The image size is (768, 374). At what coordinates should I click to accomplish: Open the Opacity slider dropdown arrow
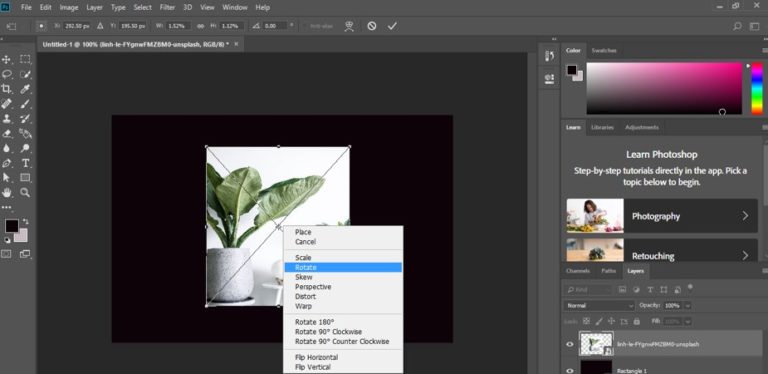click(688, 305)
